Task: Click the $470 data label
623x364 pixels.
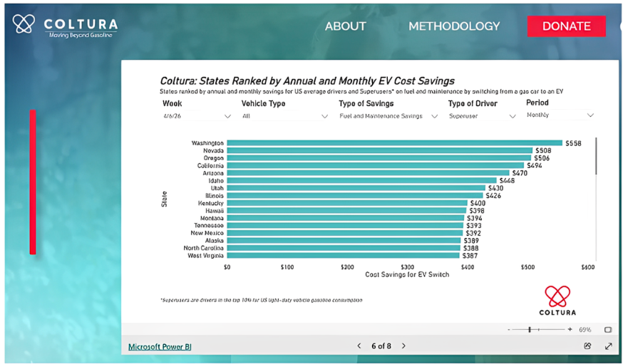Action: (x=520, y=173)
